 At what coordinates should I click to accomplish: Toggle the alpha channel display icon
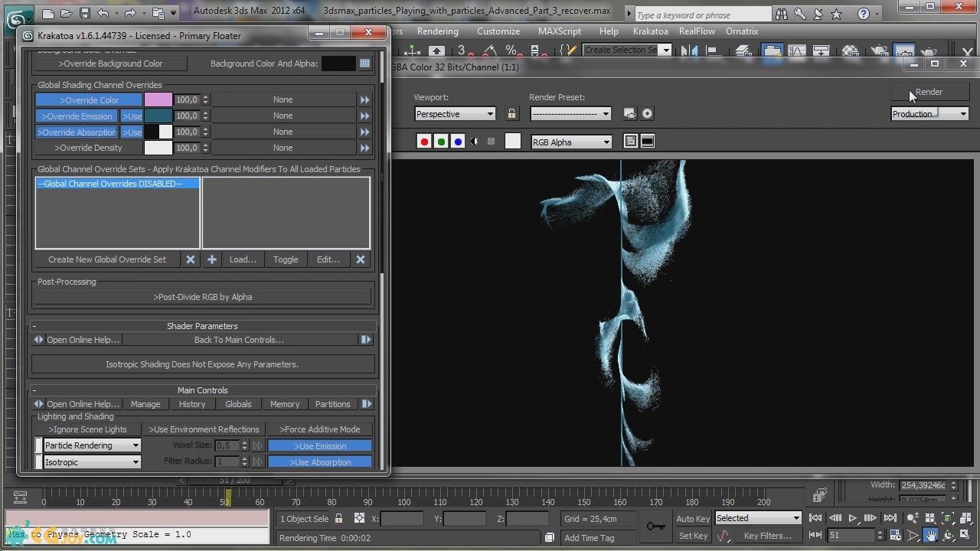click(474, 142)
